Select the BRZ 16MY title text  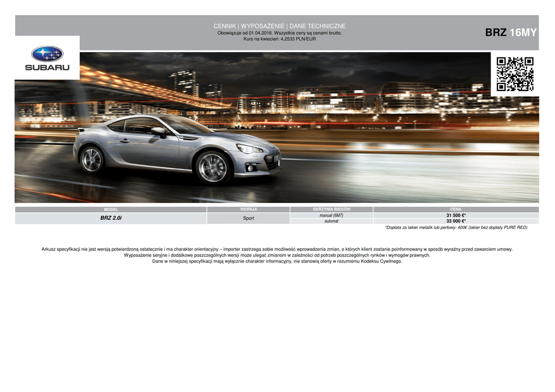[511, 32]
